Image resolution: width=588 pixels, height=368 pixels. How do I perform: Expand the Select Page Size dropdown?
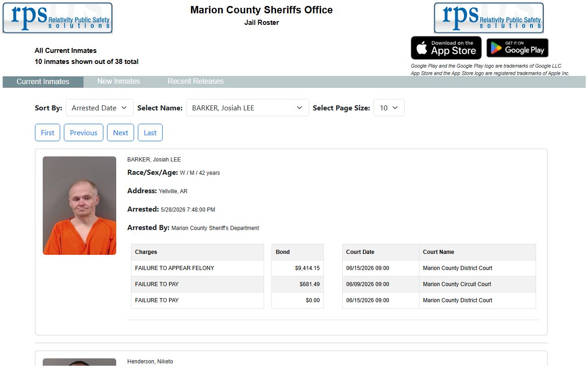coord(389,108)
